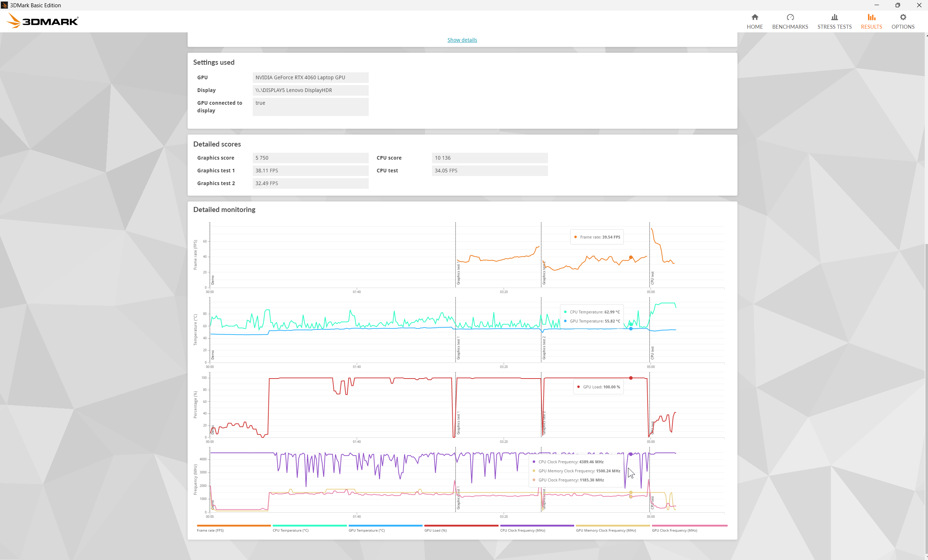Toggle the GPU Load (%) legend series
This screenshot has height=560, width=928.
pyautogui.click(x=435, y=530)
